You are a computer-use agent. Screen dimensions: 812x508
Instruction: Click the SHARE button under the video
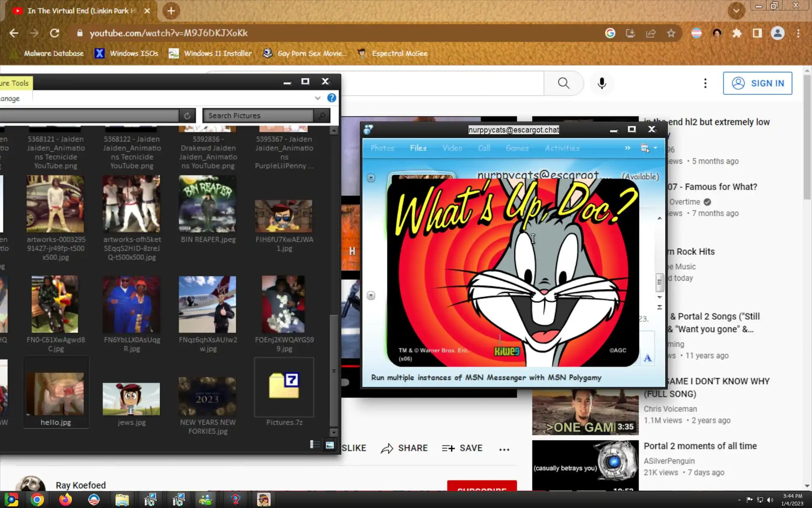(x=404, y=448)
